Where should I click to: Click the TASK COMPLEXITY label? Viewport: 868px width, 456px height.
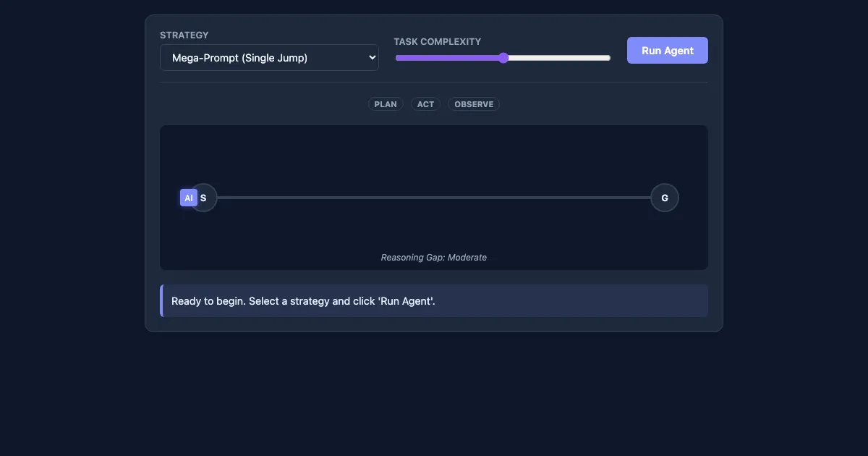tap(438, 41)
